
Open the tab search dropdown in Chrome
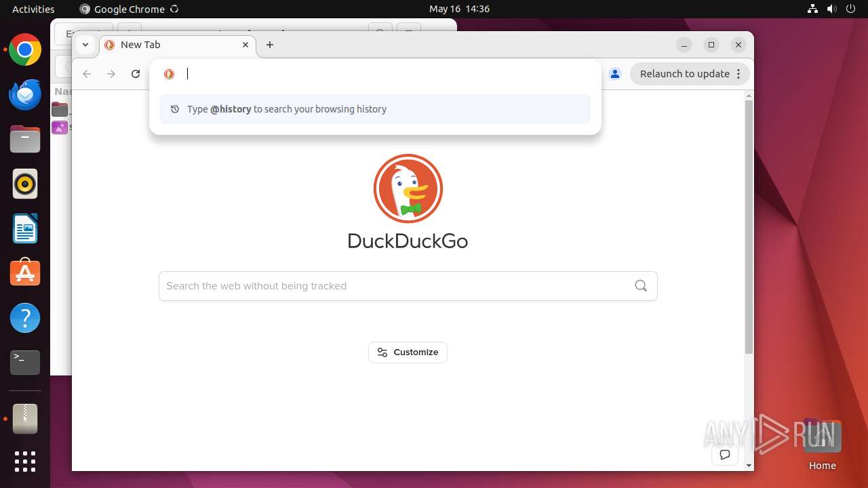point(85,45)
